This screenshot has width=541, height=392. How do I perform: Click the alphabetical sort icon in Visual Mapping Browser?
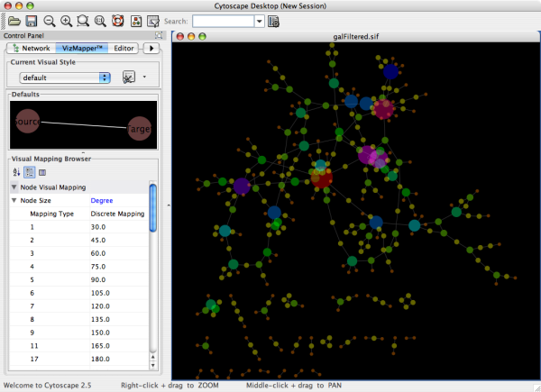tap(15, 171)
